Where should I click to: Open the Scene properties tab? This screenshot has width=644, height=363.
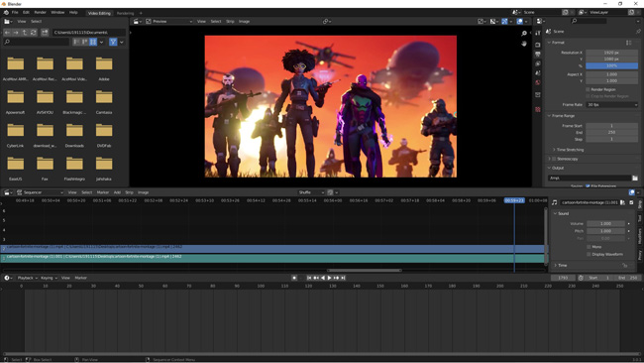pyautogui.click(x=538, y=73)
